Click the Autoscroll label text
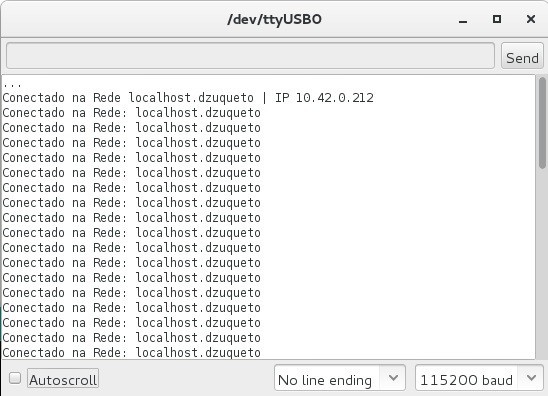 63,380
